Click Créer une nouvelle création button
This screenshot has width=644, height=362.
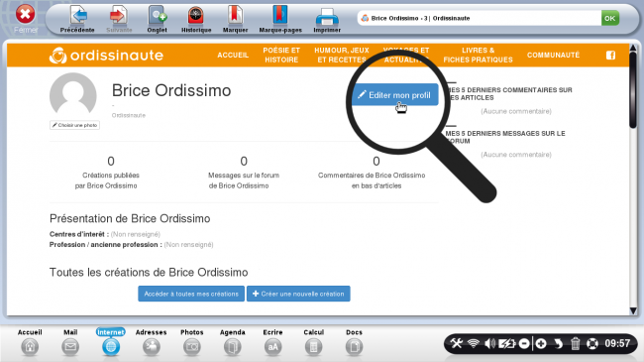[x=298, y=294]
